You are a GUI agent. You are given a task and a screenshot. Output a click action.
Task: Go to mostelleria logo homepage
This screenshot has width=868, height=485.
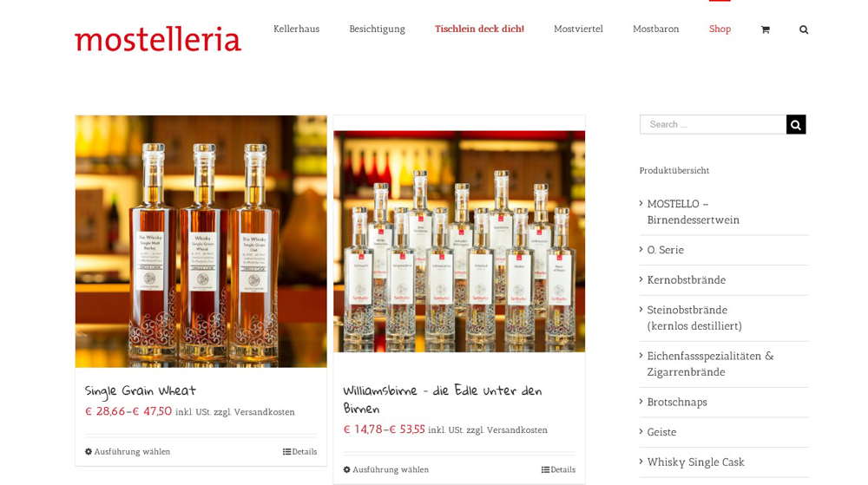pyautogui.click(x=158, y=39)
